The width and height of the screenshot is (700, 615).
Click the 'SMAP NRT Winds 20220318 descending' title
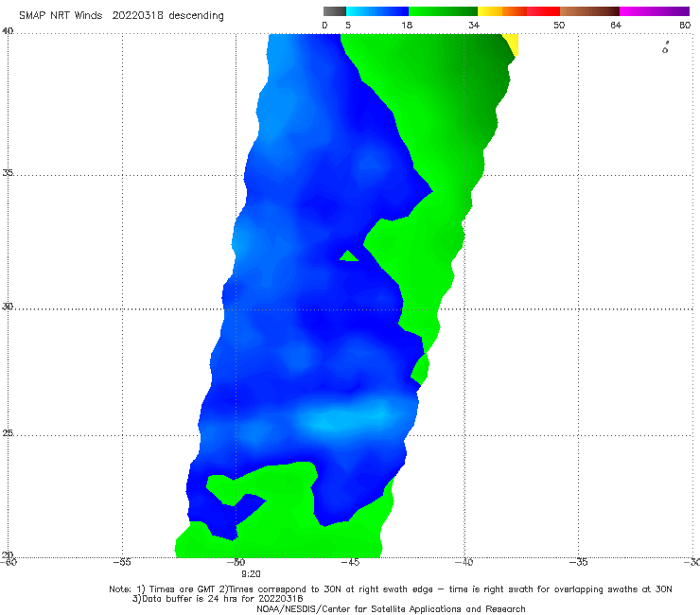(x=121, y=16)
